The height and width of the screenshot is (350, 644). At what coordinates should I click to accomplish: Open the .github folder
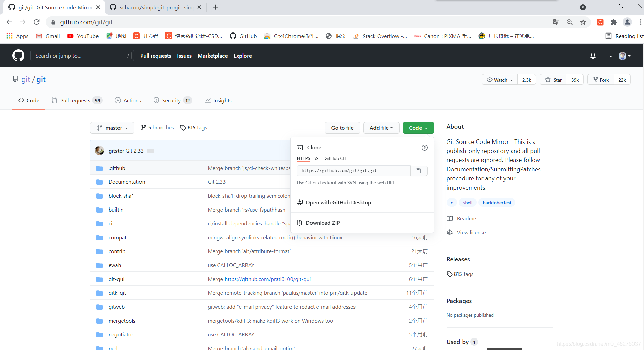click(x=117, y=168)
